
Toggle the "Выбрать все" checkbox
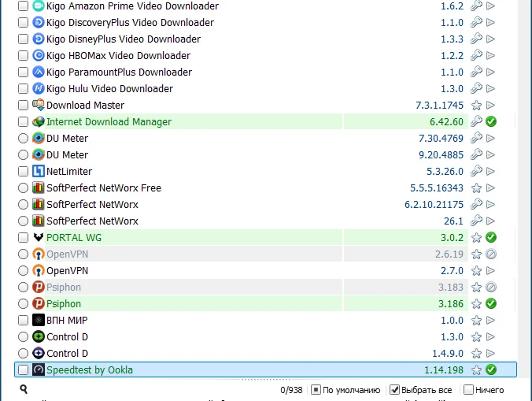tap(396, 390)
